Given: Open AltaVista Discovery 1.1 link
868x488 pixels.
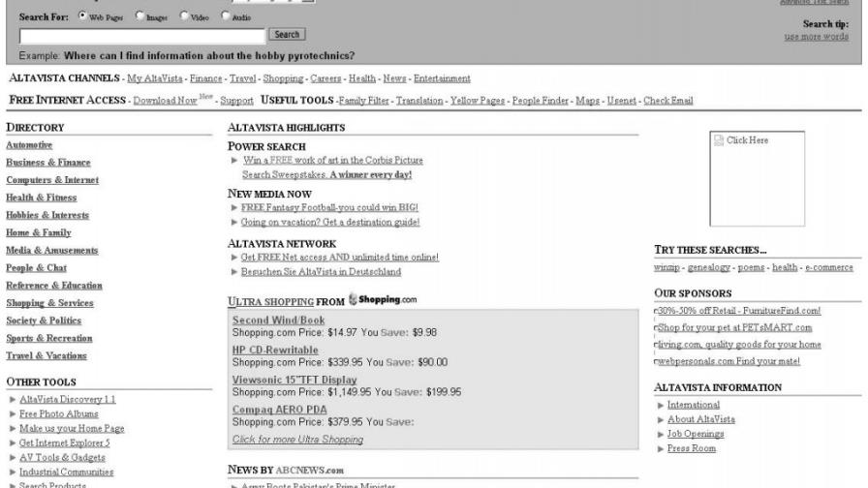Looking at the screenshot, I should coord(68,400).
